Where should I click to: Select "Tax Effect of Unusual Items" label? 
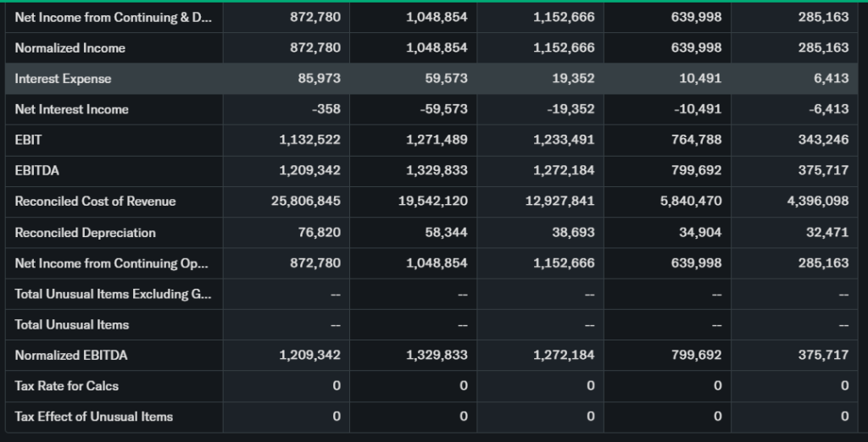point(93,417)
